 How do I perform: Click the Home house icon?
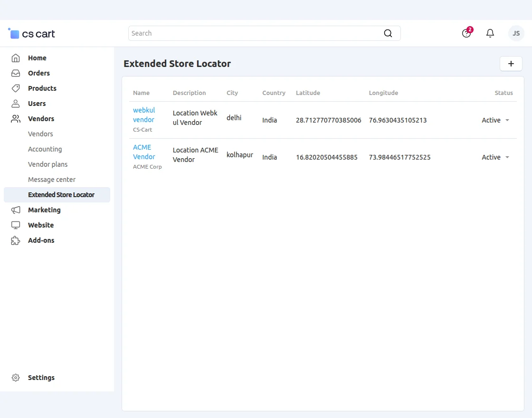(16, 58)
